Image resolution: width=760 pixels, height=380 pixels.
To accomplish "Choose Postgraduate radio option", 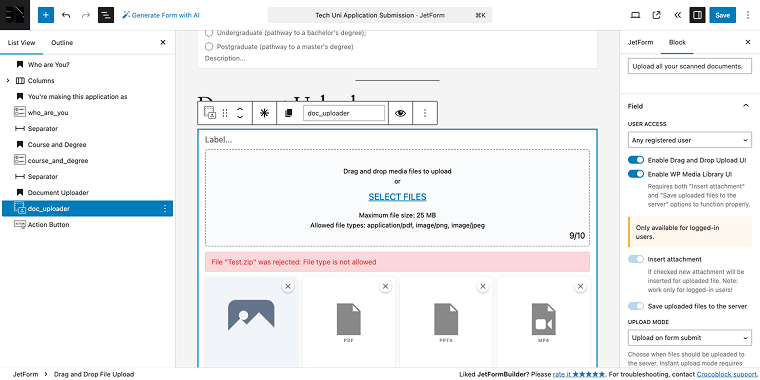I will coord(209,47).
